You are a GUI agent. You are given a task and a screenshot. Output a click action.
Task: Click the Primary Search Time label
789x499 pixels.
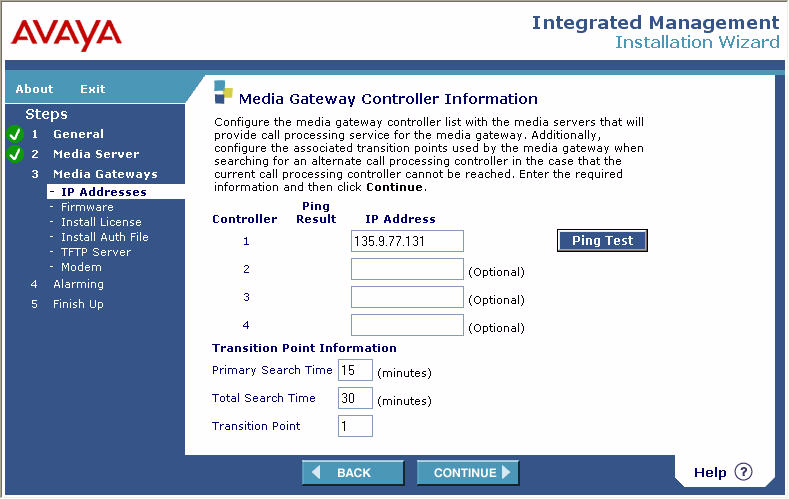tap(272, 370)
